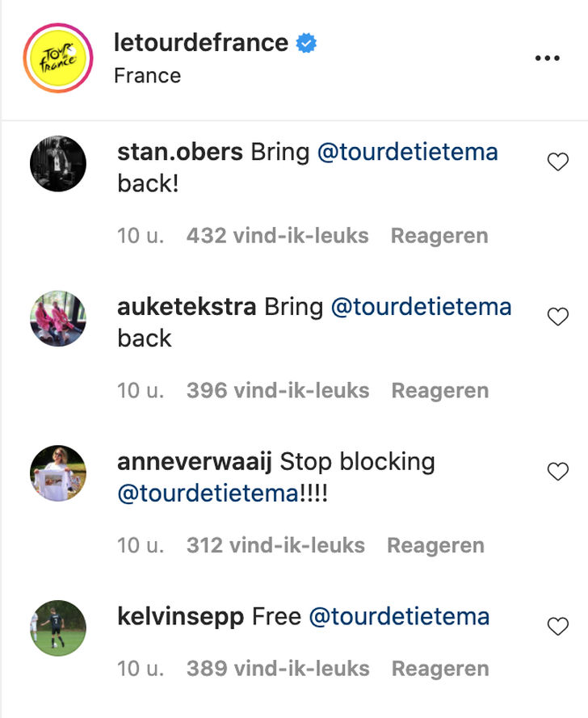Click the 10 u. timestamp on auketekstra's comment
The width and height of the screenshot is (588, 718).
(141, 391)
